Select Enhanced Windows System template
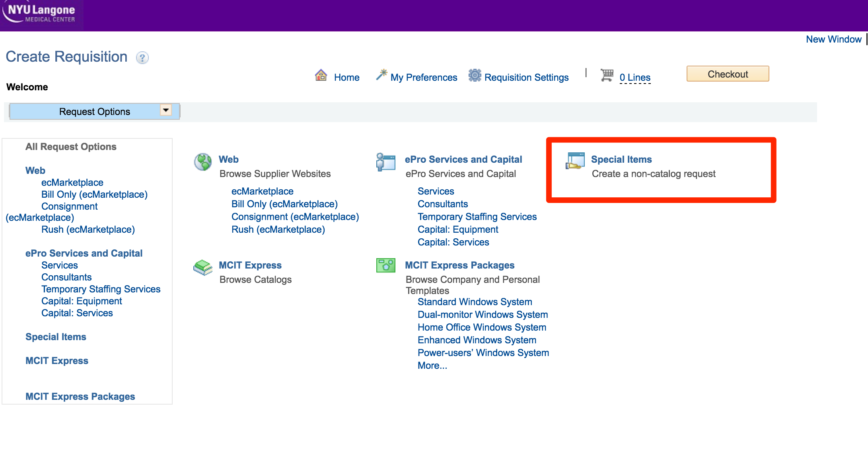The width and height of the screenshot is (868, 475). pyautogui.click(x=477, y=340)
